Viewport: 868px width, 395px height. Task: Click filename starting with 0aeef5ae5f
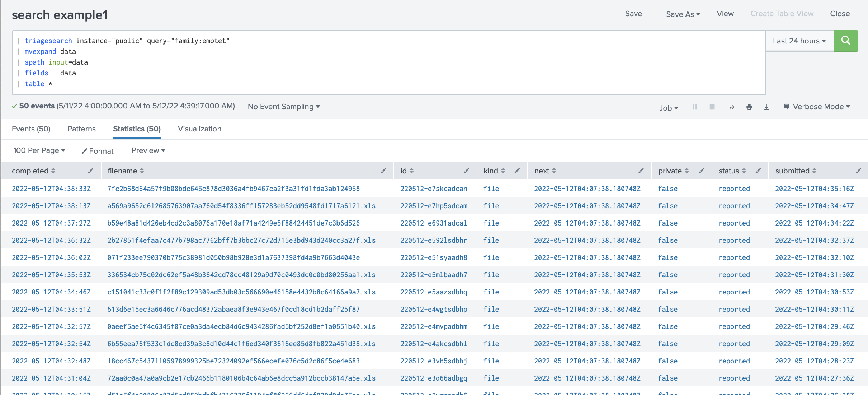click(241, 326)
